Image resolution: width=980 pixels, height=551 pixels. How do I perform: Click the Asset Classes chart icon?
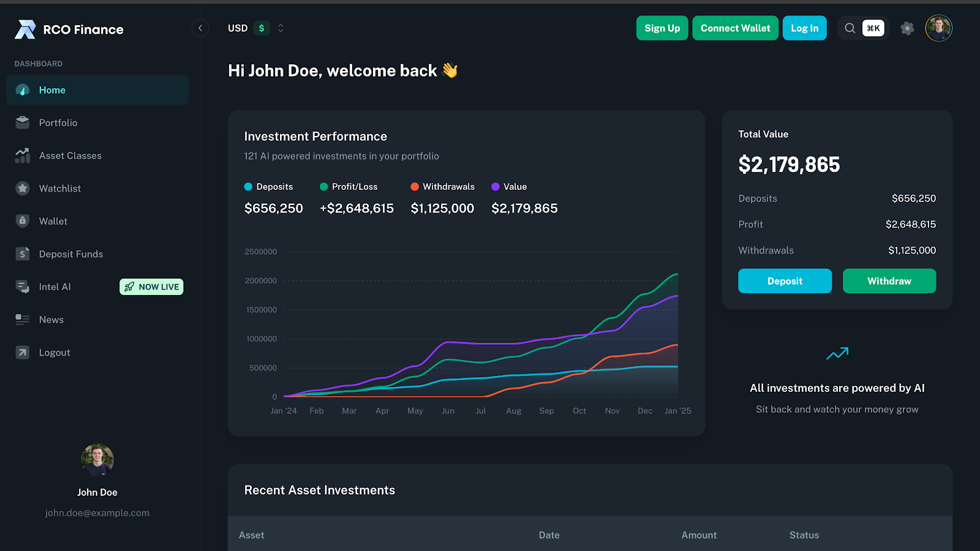[x=23, y=156]
